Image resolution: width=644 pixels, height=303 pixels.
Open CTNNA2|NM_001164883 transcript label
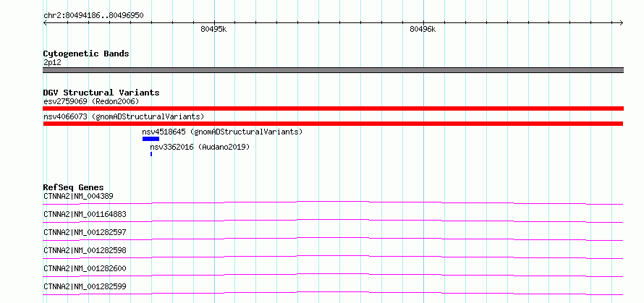point(85,214)
